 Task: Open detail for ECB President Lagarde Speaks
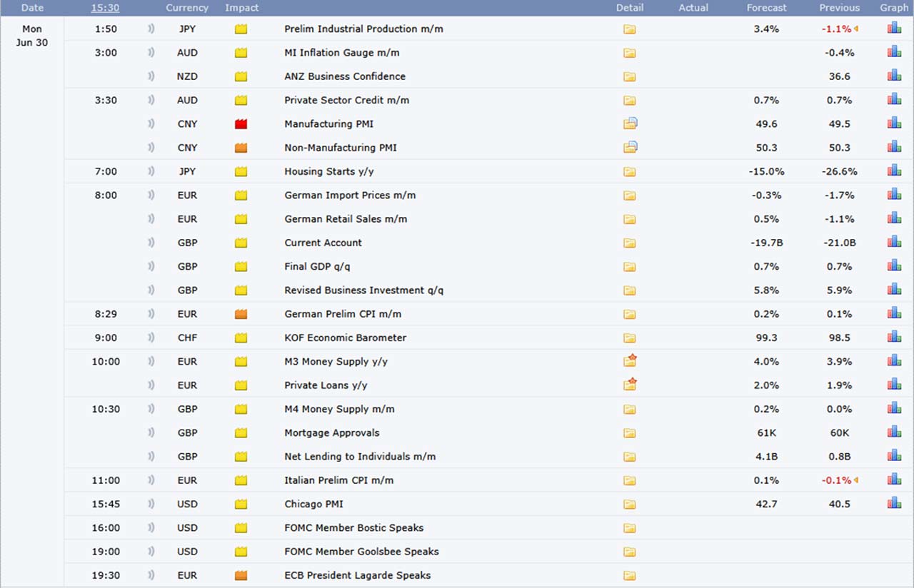click(x=629, y=576)
